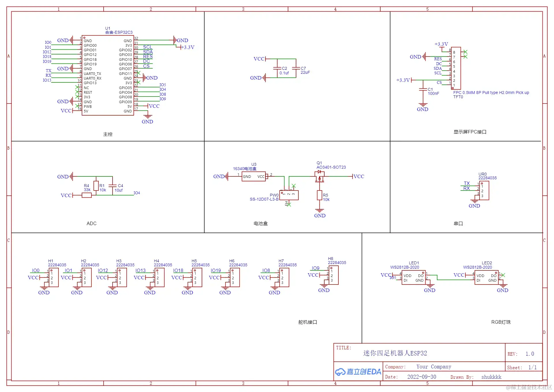
Task: Click the 嘉立创EDA logo
Action: 358,372
